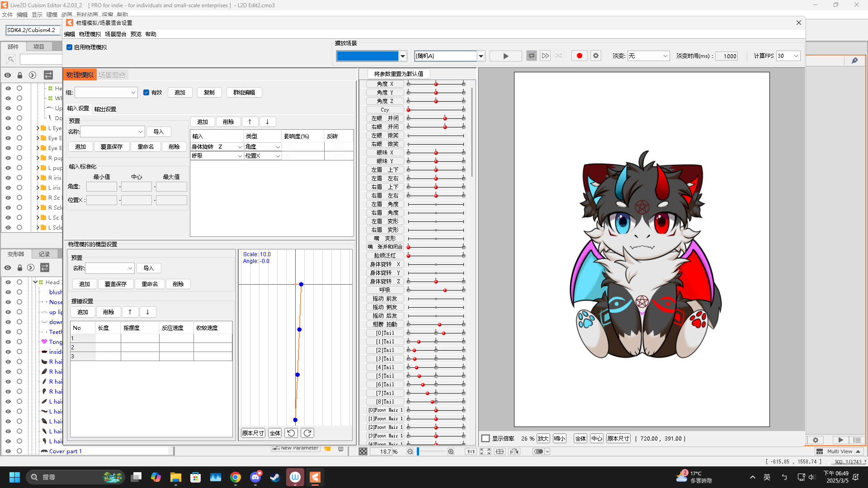Screen dimensions: 868x488
Task: Switch to the 输出设置 tab
Action: [105, 109]
